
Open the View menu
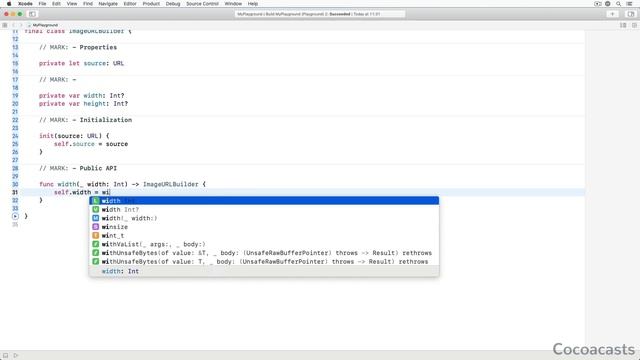click(x=72, y=4)
